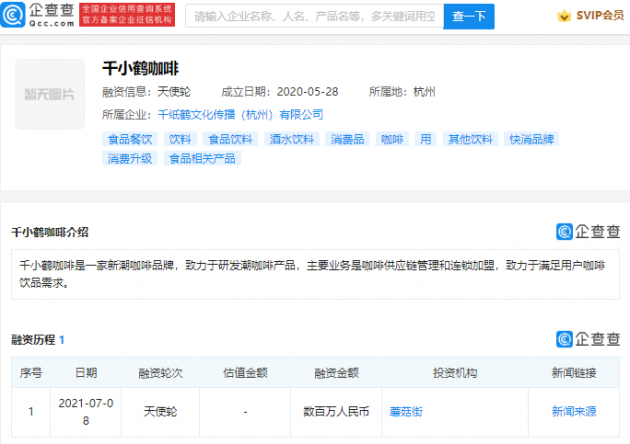Viewport: 630px width, 444px height.
Task: Select the 食品相关产品 tag
Action: [202, 159]
